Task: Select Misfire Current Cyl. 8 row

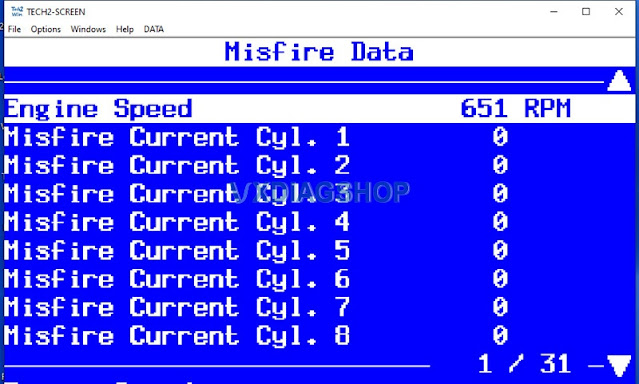Action: tap(320, 336)
